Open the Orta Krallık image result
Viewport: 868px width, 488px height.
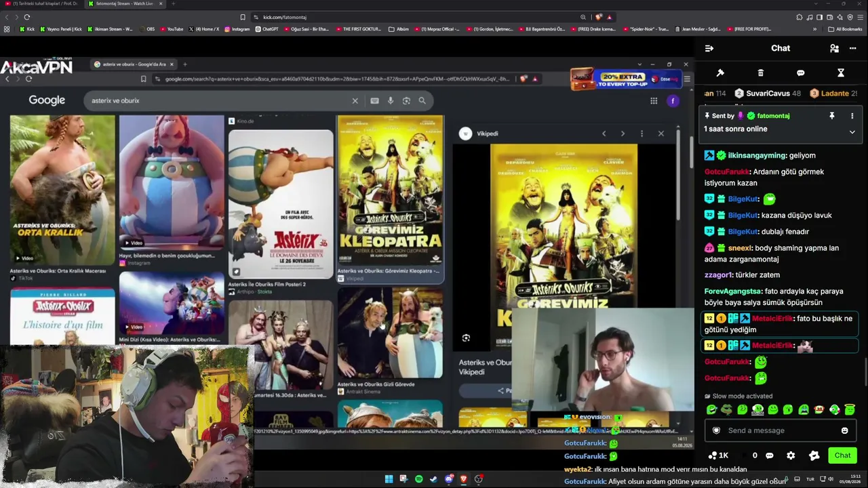tap(62, 190)
